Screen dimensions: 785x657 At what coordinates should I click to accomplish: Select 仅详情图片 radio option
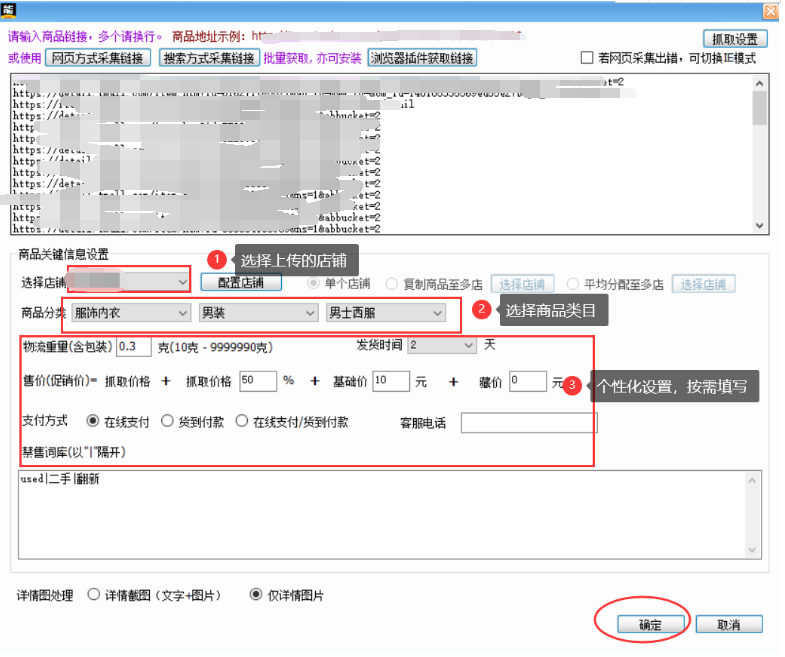coord(256,594)
